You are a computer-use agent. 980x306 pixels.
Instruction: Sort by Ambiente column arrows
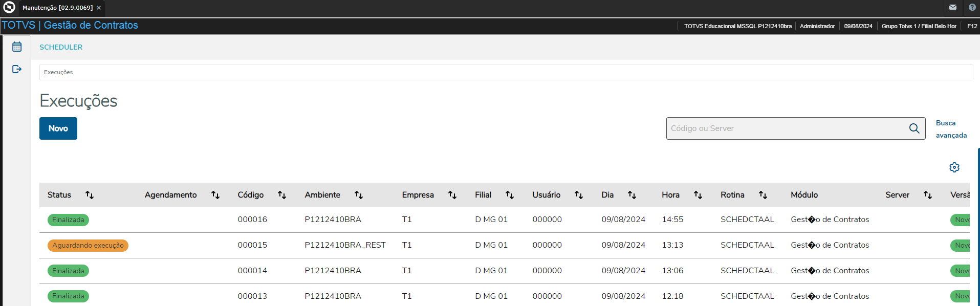click(359, 195)
